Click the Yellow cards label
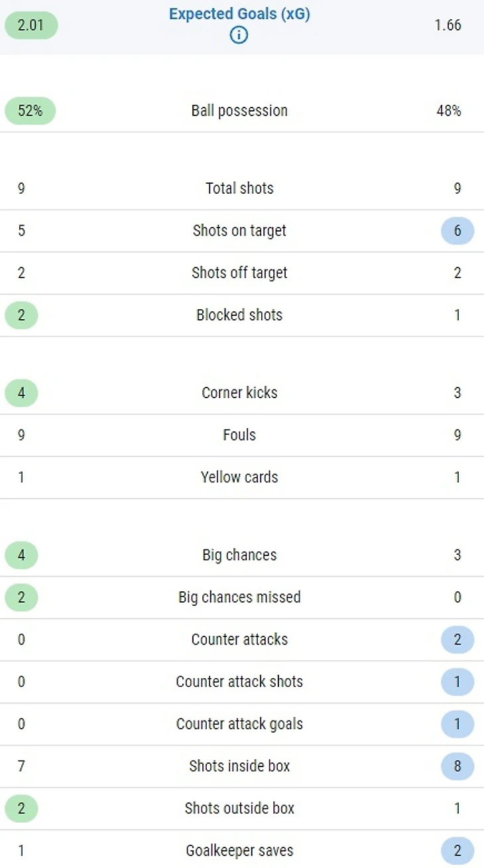 tap(239, 477)
